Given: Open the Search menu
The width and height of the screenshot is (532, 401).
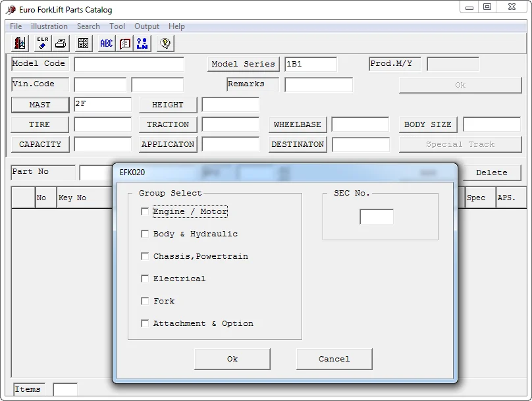Looking at the screenshot, I should [88, 26].
